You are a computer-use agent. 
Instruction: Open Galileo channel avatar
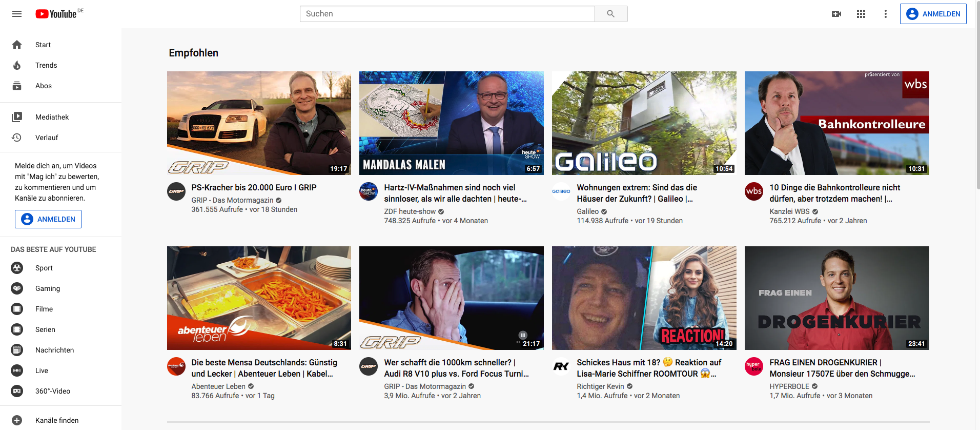(x=561, y=191)
